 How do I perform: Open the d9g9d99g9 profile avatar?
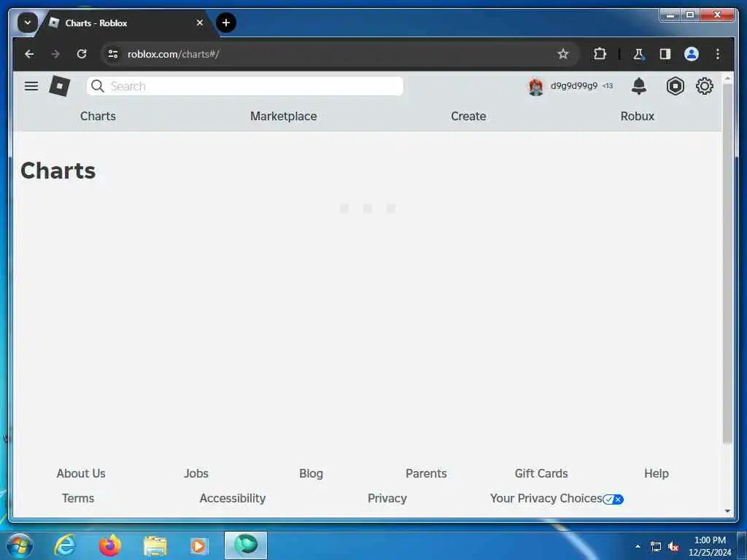click(x=536, y=87)
